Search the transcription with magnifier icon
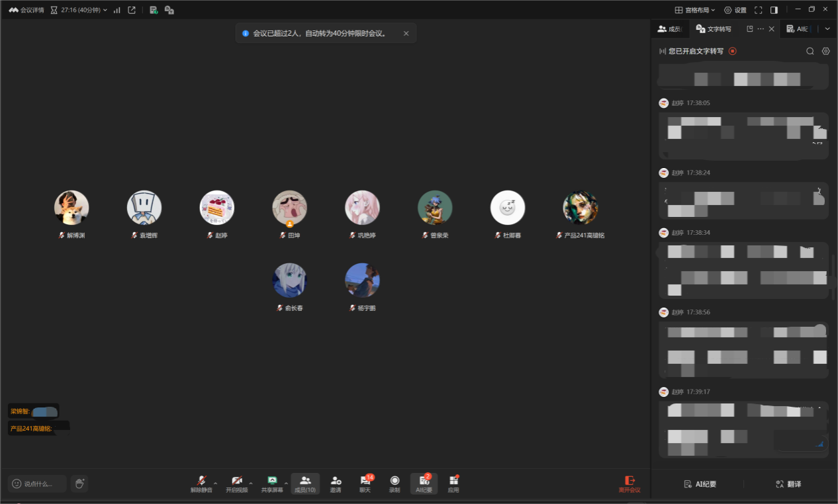 tap(810, 51)
